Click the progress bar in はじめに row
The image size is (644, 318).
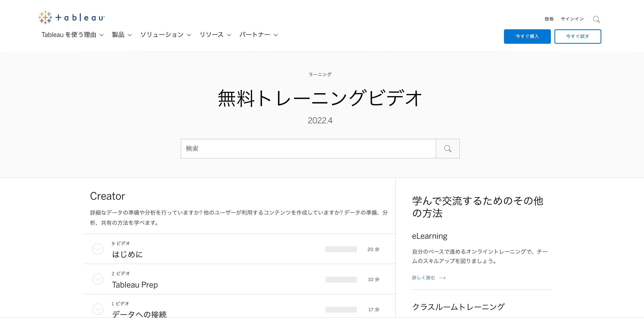[341, 249]
